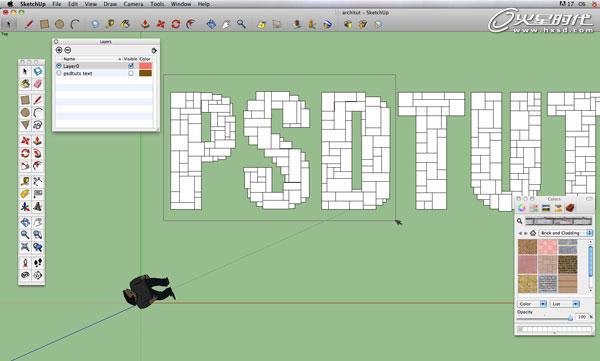The image size is (600, 361).
Task: Click the Rectangle tool in top toolbar
Action: click(x=44, y=24)
